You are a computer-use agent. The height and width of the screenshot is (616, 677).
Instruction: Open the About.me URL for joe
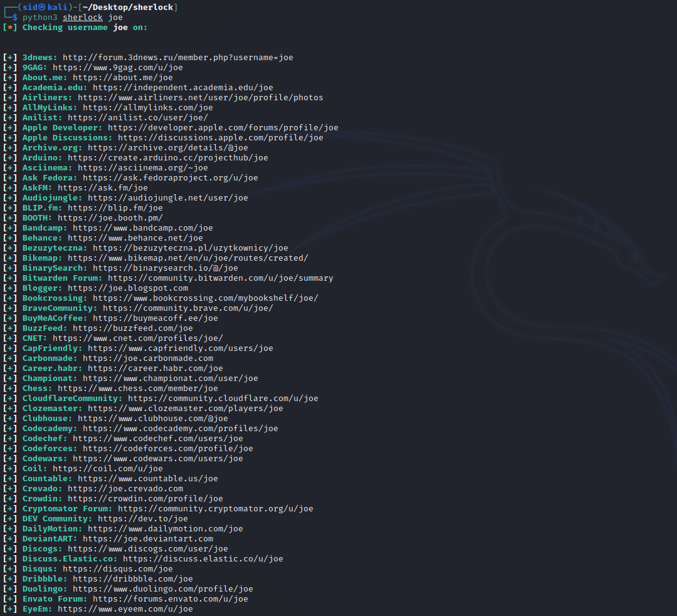(127, 77)
